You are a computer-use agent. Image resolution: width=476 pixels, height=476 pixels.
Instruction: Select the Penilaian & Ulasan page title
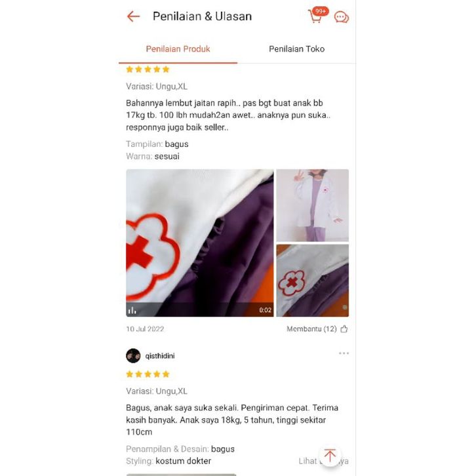coord(202,16)
